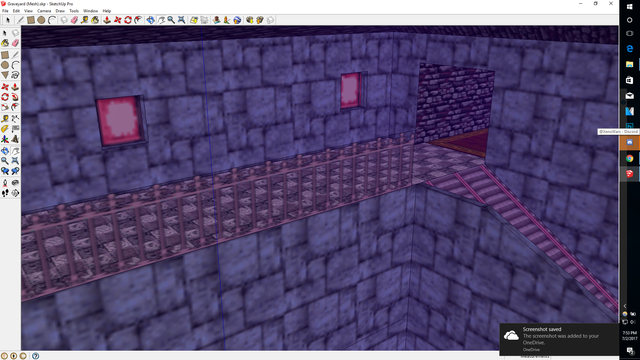Select Pan tool in side tool set
640x360 pixels.
(x=16, y=151)
